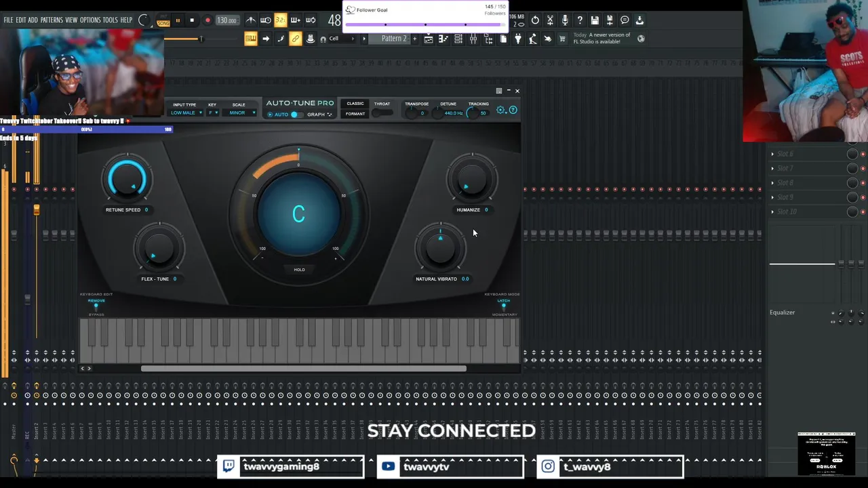Viewport: 868px width, 488px height.
Task: Open Auto-Tune settings gear menu
Action: (x=501, y=110)
